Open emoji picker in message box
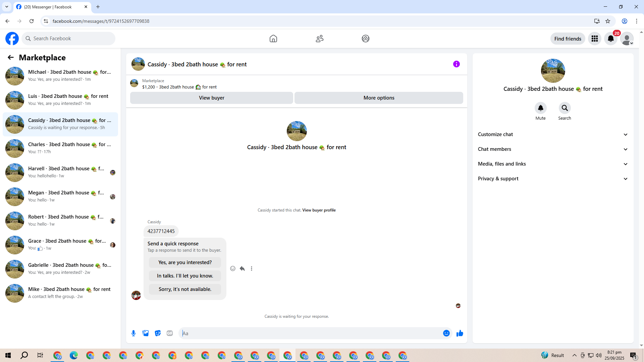The image size is (644, 362). 446,333
